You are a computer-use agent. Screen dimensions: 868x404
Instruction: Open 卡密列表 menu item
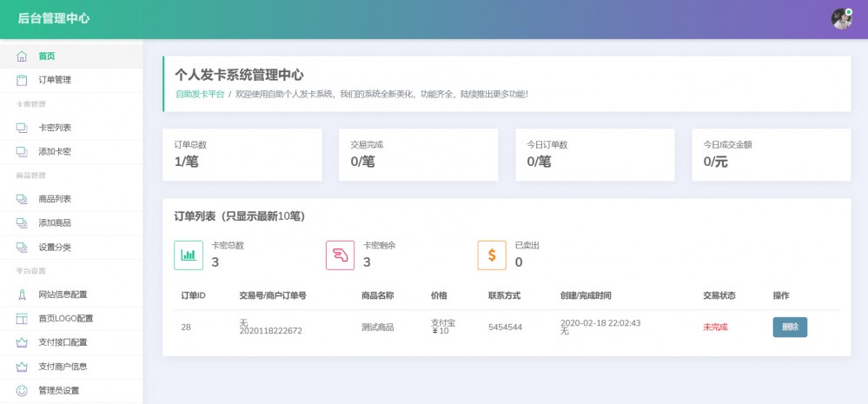71,128
